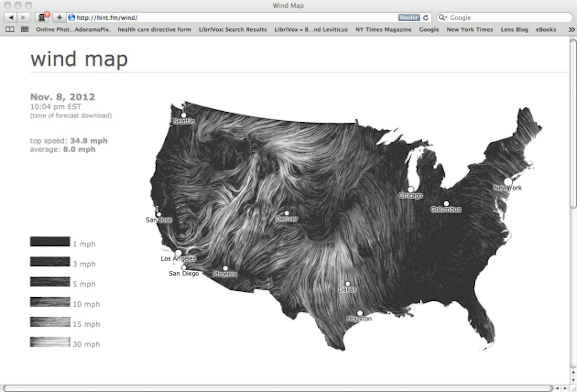Open the NY Times Magazine bookmark

tap(383, 30)
